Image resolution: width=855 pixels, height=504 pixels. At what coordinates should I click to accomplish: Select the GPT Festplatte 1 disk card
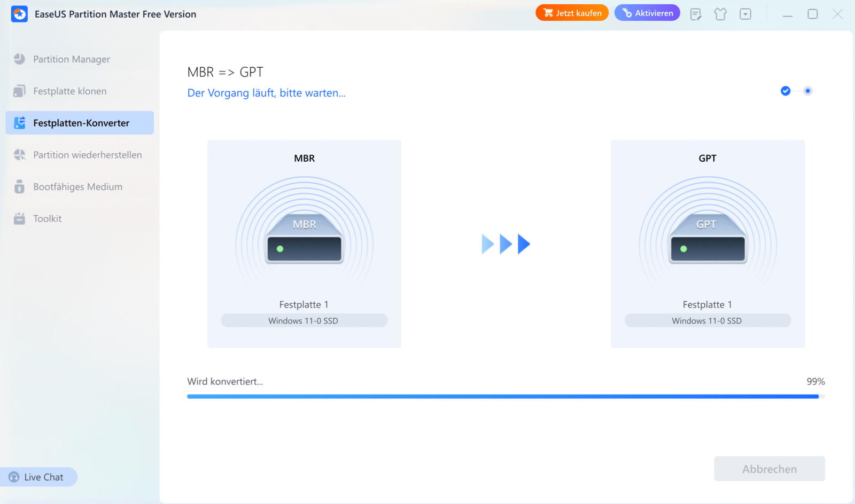click(708, 243)
